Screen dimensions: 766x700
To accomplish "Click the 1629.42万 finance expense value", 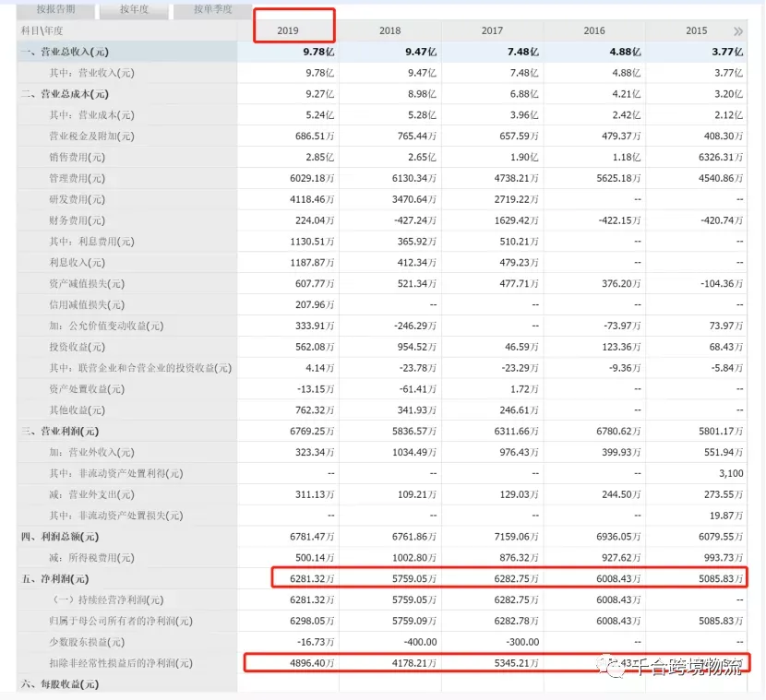I will (517, 220).
